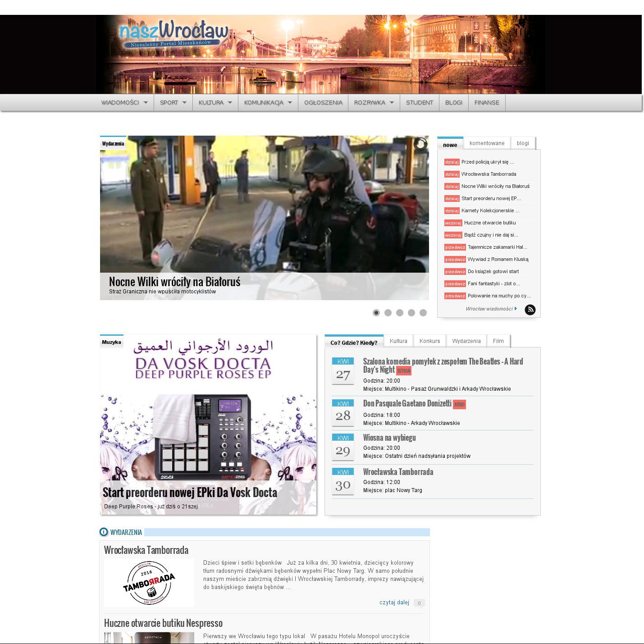Select the first slide indicator dot
The image size is (644, 644).
(x=376, y=313)
